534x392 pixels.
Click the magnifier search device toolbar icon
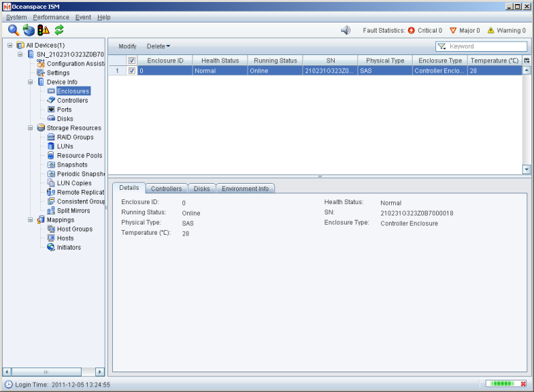pyautogui.click(x=14, y=31)
